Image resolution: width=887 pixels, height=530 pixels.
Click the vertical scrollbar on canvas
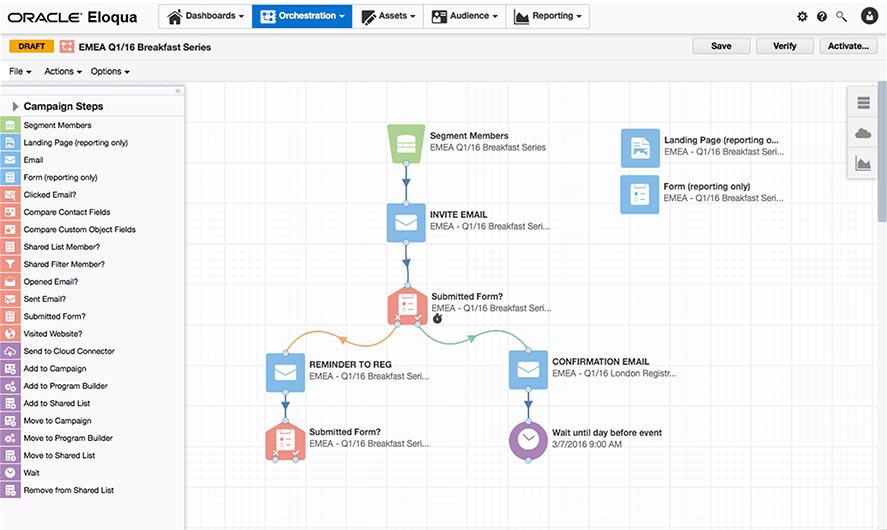tap(882, 151)
